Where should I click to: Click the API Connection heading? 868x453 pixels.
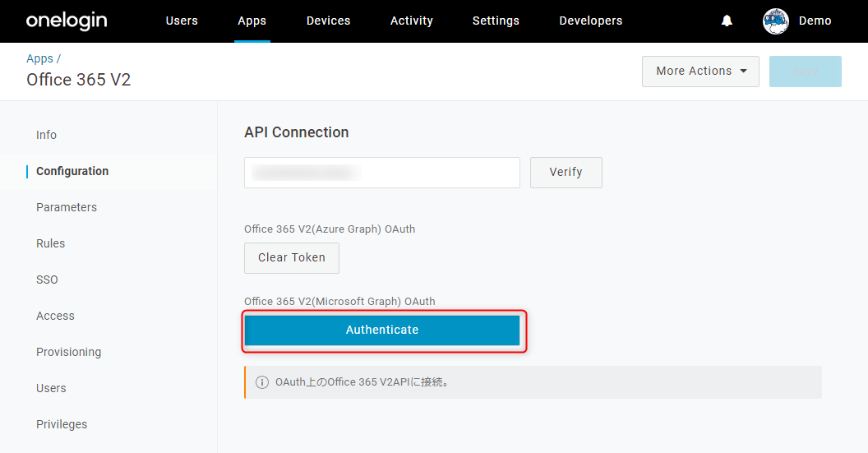pos(297,132)
